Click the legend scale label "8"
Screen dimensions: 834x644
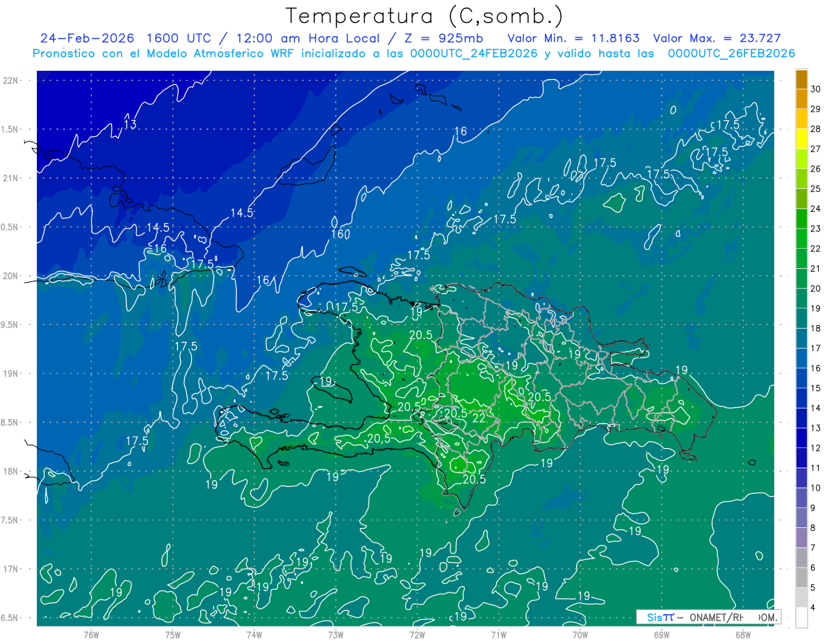pyautogui.click(x=813, y=528)
